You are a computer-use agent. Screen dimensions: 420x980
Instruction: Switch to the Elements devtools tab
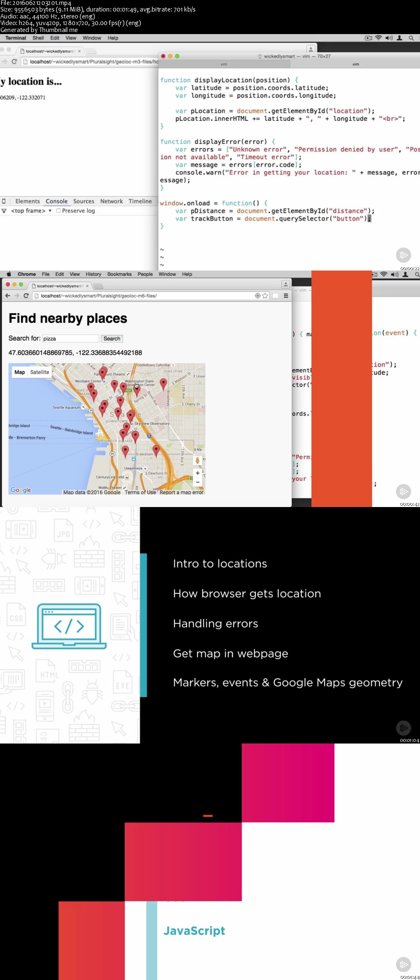click(27, 201)
